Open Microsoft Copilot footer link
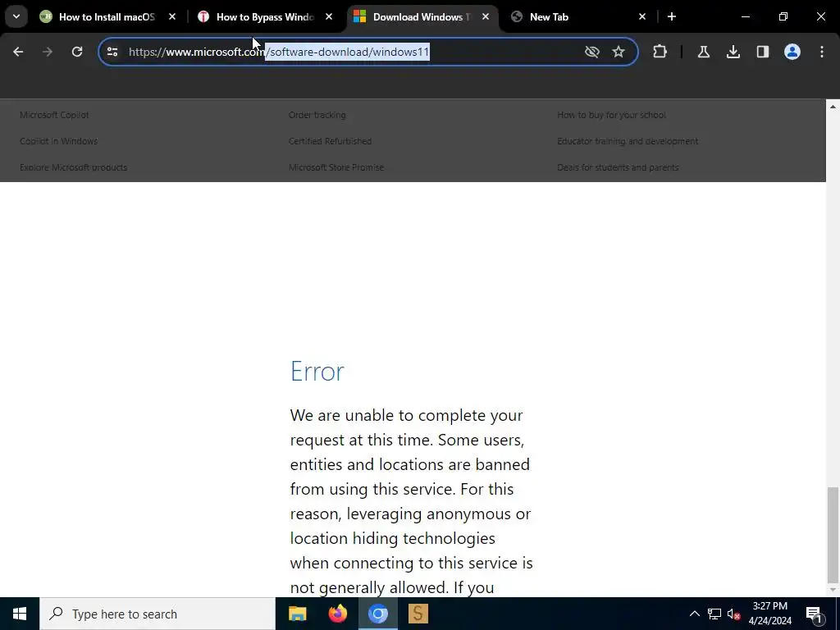This screenshot has width=840, height=630. pyautogui.click(x=54, y=115)
